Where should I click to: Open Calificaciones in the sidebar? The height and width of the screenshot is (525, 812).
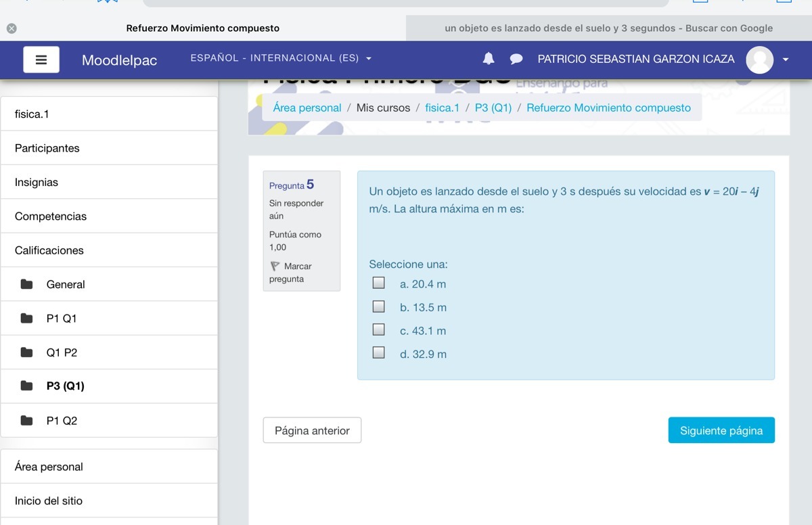coord(109,250)
